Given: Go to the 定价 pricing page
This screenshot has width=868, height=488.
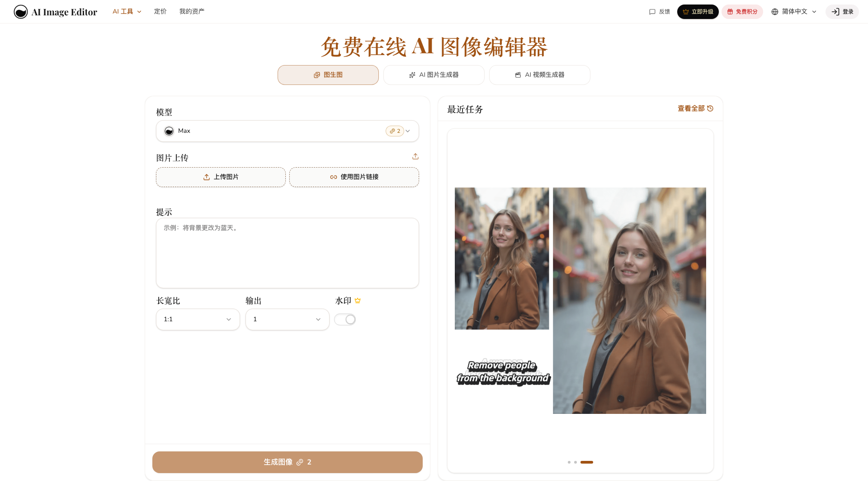Looking at the screenshot, I should [x=160, y=12].
